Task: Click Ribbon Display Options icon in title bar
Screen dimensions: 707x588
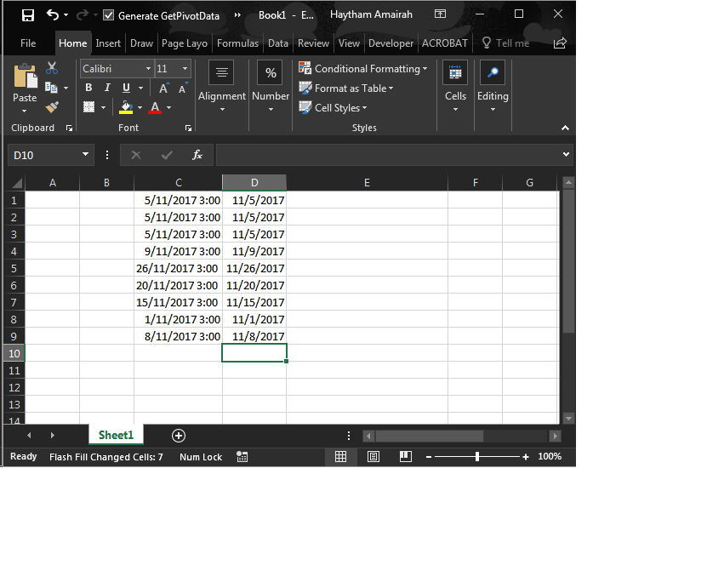Action: coord(440,14)
